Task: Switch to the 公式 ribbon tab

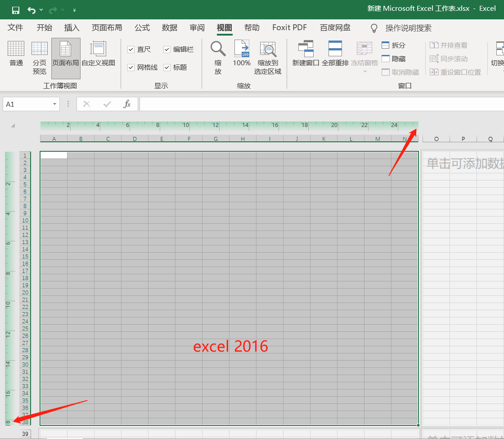Action: [x=142, y=27]
